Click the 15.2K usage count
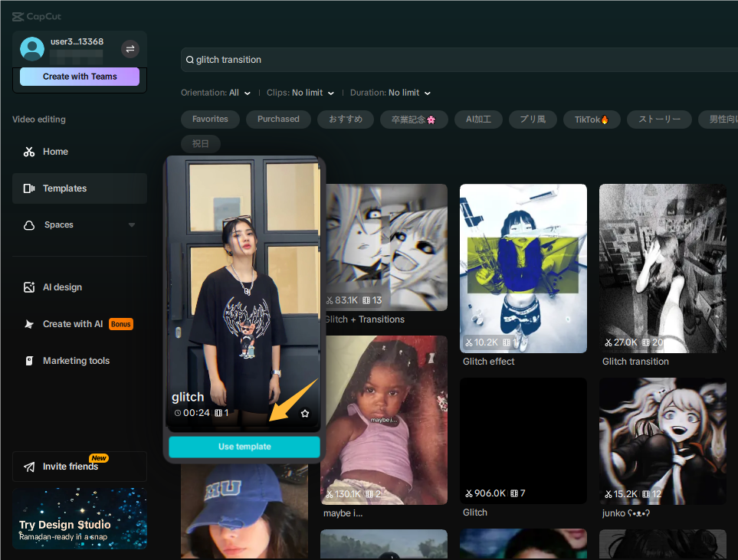The width and height of the screenshot is (738, 560). pyautogui.click(x=622, y=494)
